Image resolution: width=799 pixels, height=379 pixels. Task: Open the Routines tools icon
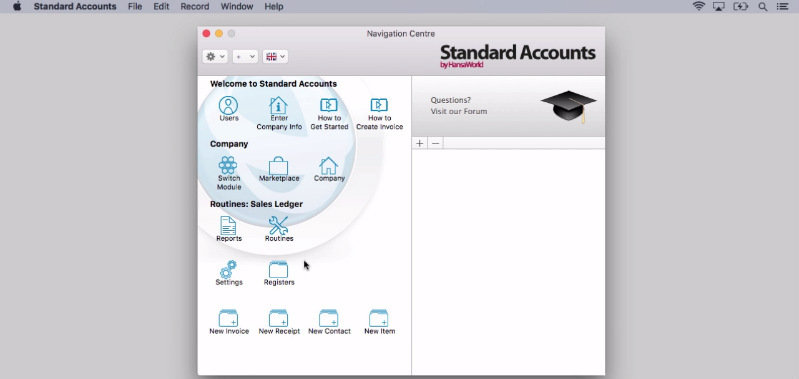[279, 226]
